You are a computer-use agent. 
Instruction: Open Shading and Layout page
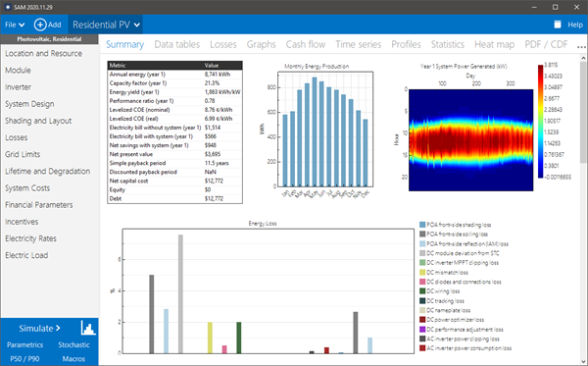[38, 121]
